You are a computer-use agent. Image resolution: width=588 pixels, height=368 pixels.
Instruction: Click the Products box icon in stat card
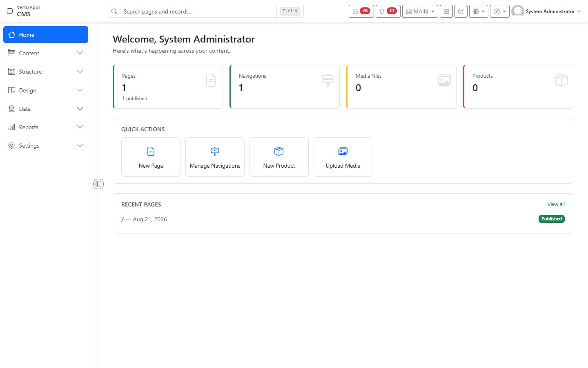tap(561, 80)
